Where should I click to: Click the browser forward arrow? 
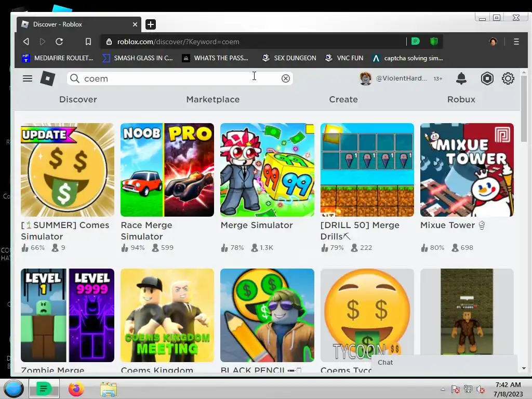click(43, 42)
